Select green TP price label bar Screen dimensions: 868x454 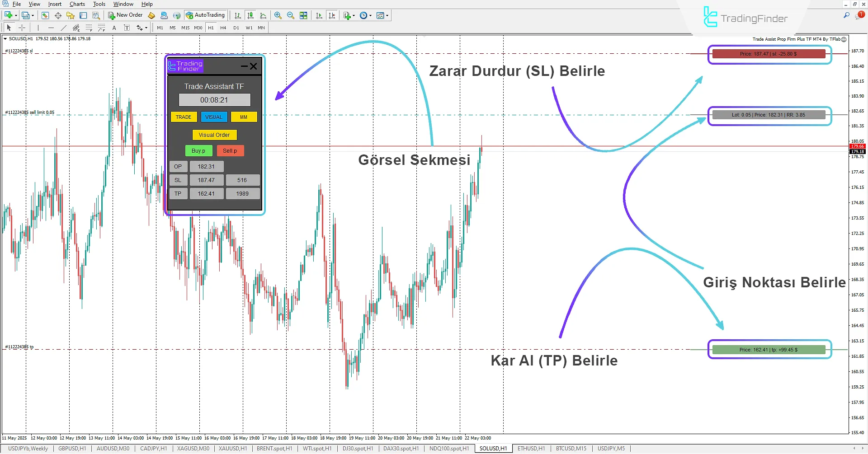coord(769,350)
